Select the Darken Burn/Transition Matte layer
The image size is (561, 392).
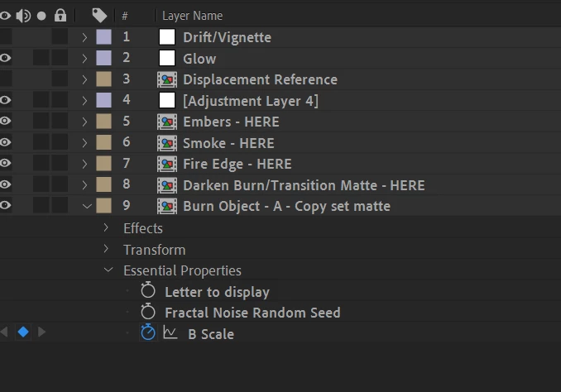point(304,185)
